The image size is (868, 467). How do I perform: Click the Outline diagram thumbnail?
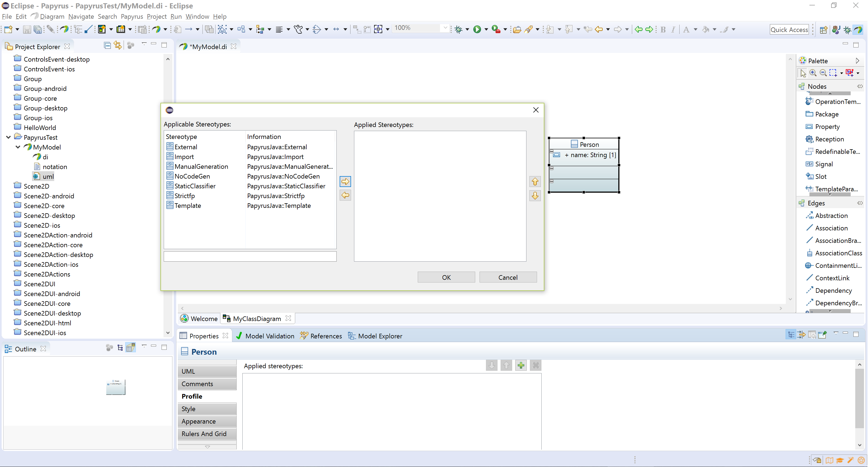(115, 387)
